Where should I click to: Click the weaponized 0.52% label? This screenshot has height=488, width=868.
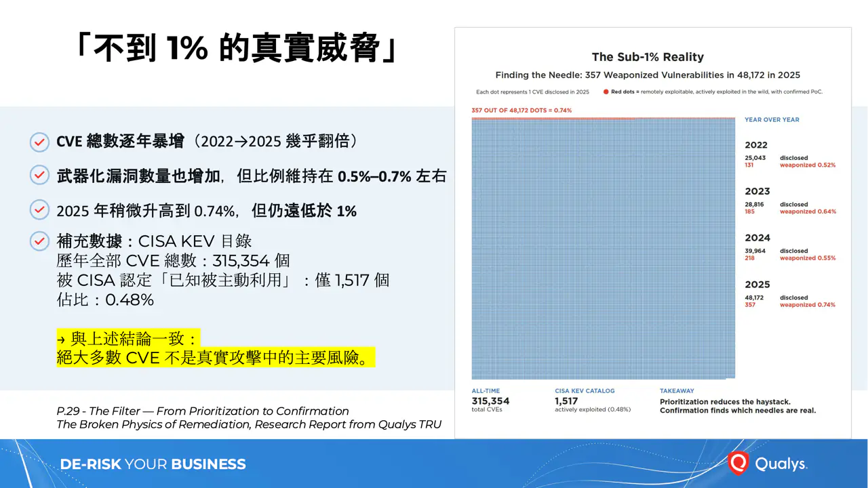[808, 165]
